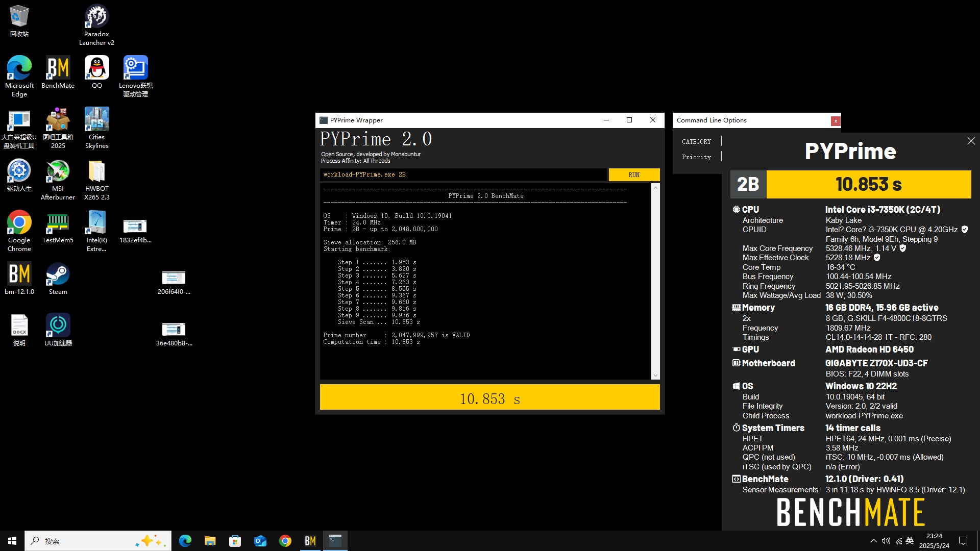Open Steam desktop shortcut
The width and height of the screenshot is (980, 551).
[58, 278]
